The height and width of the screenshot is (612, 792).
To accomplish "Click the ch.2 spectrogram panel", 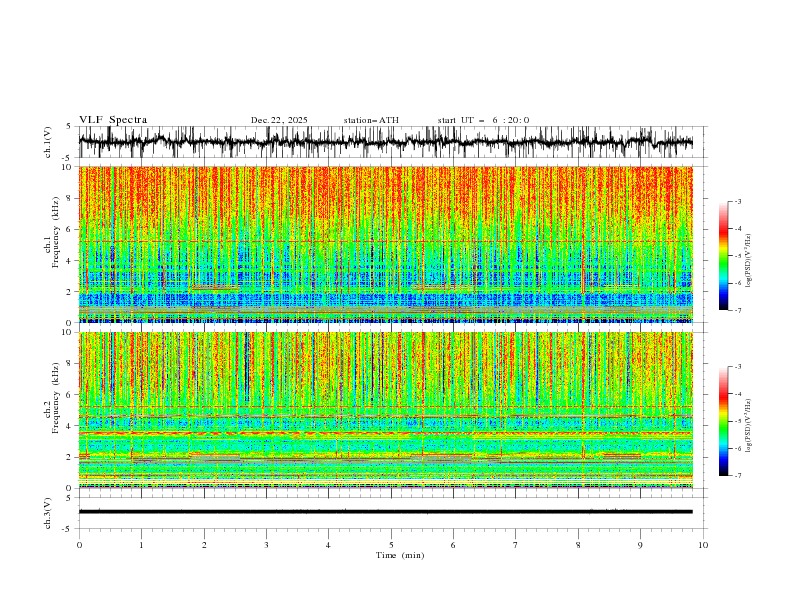I will (x=385, y=410).
